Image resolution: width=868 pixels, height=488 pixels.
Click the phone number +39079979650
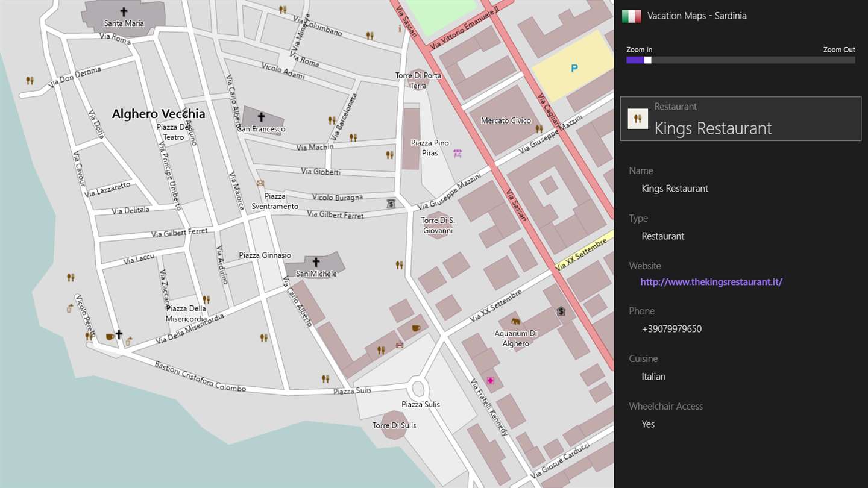tap(671, 329)
